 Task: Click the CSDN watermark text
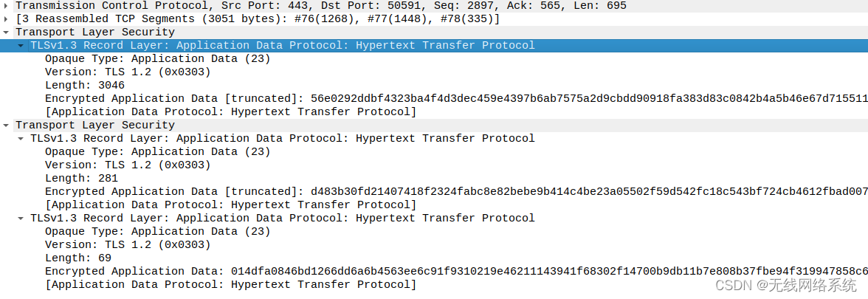(x=785, y=285)
